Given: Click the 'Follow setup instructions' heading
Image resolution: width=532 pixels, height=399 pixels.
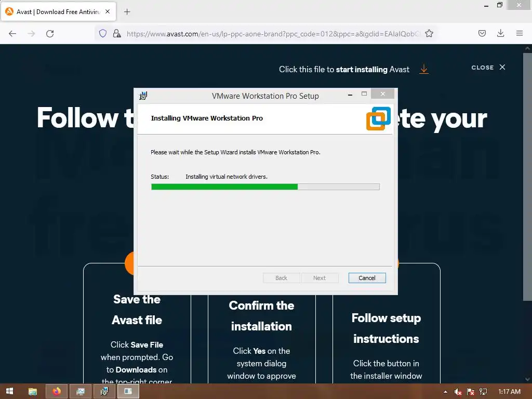Looking at the screenshot, I should 386,328.
